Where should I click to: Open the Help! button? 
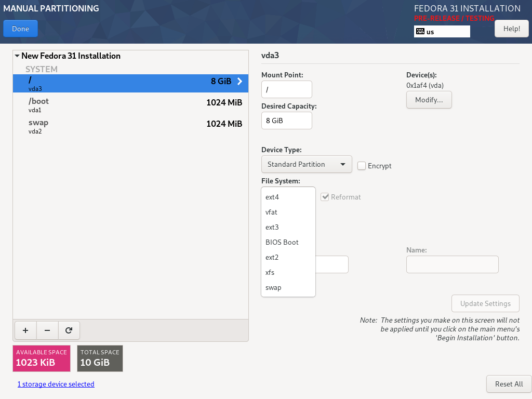[x=512, y=29]
